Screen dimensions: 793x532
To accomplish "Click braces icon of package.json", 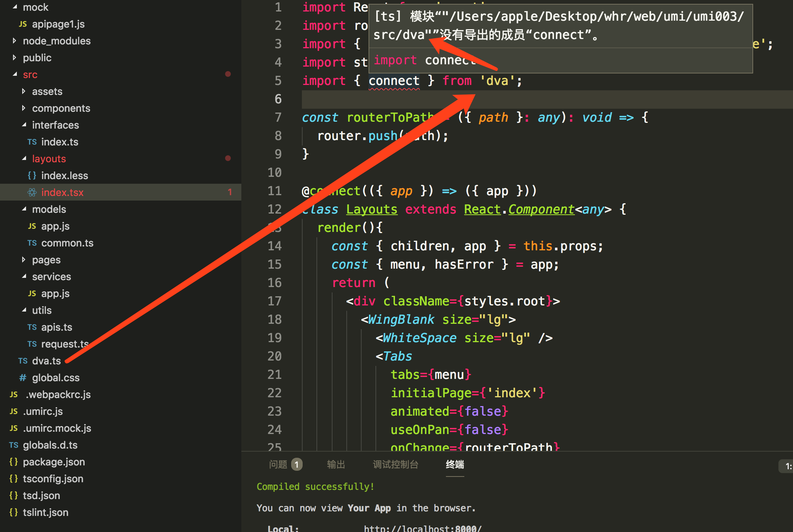I will (x=14, y=462).
